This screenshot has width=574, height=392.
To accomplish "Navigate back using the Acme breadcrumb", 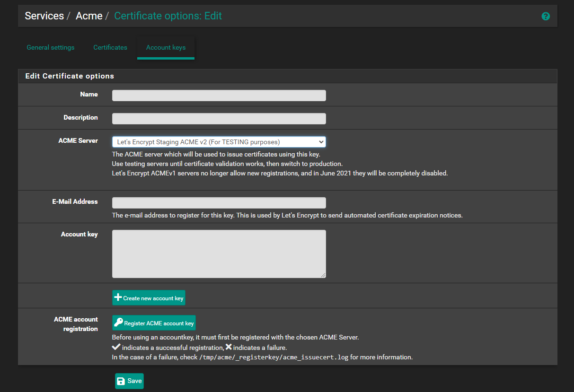I will [89, 16].
